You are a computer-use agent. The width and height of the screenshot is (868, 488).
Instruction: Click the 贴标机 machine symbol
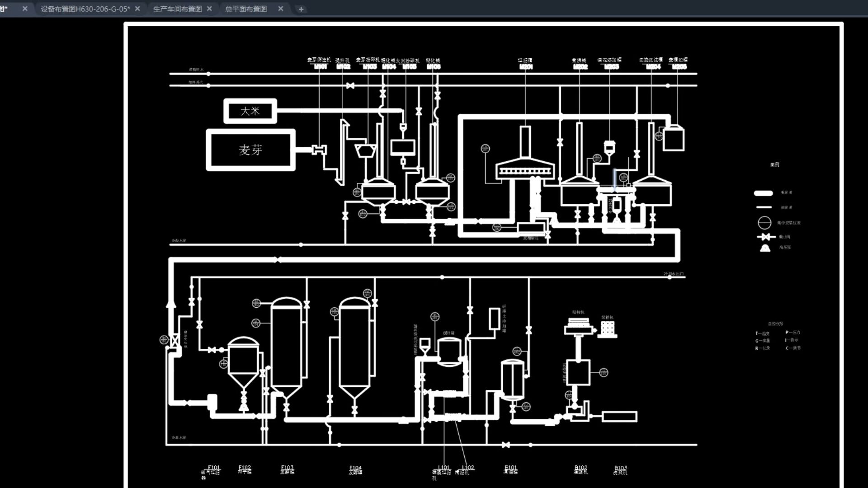point(578,327)
